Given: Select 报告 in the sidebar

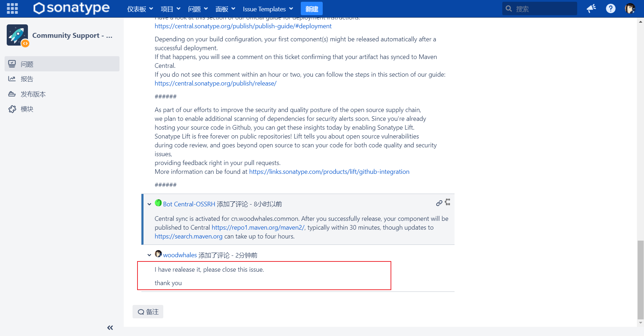Looking at the screenshot, I should 62,79.
